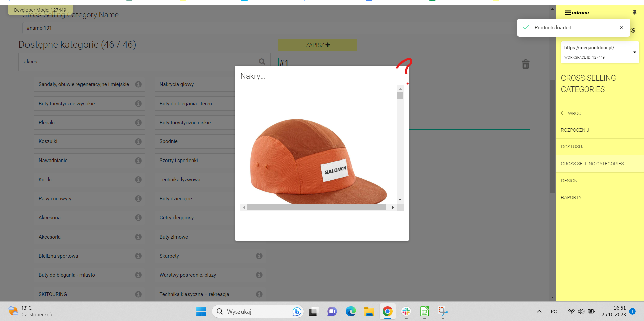
Task: Select the Buty dziecięce category
Action: coord(195,199)
